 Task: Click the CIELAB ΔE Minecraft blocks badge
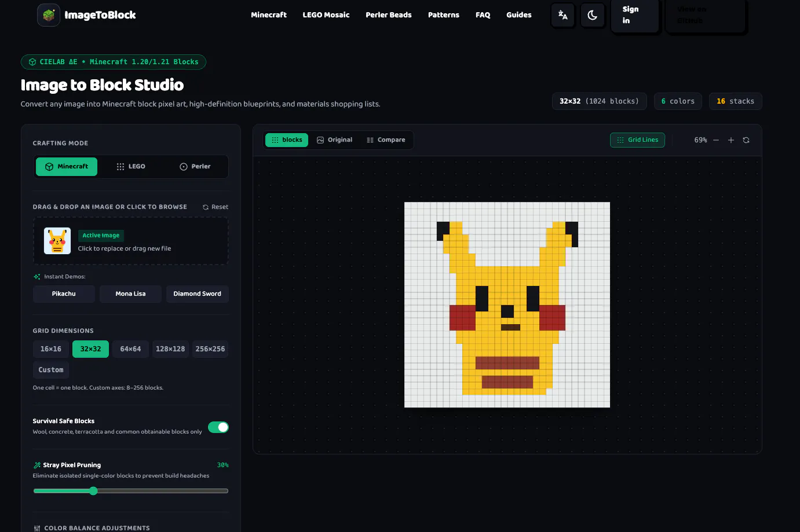(114, 62)
